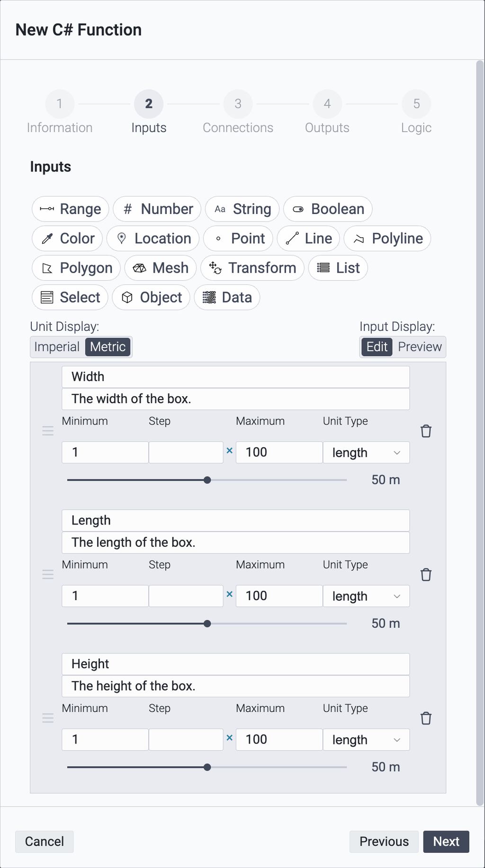Add a Mesh input type

[161, 268]
